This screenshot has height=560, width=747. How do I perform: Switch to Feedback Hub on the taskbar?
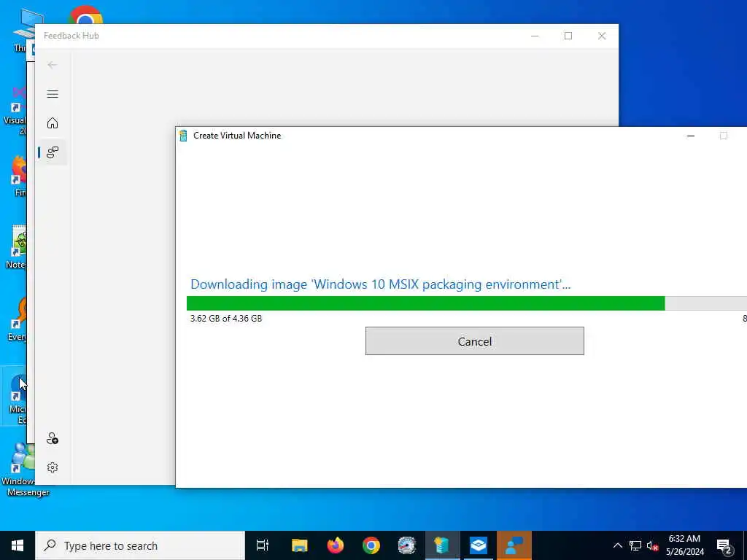tap(514, 545)
